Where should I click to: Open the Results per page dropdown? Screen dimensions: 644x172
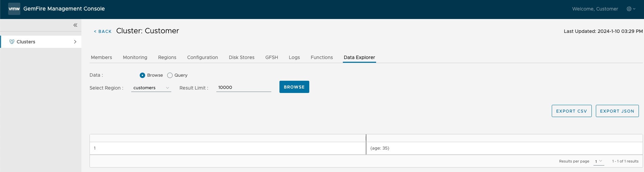[599, 161]
